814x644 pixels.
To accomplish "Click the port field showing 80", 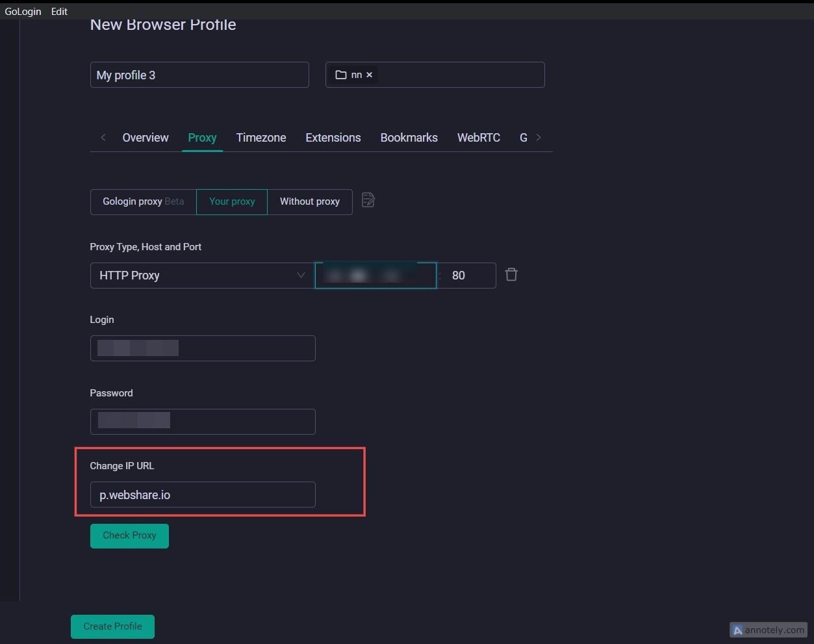I will [469, 276].
